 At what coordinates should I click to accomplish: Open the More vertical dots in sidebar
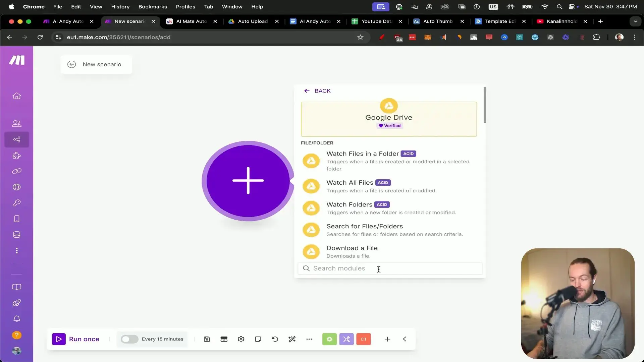tap(17, 251)
